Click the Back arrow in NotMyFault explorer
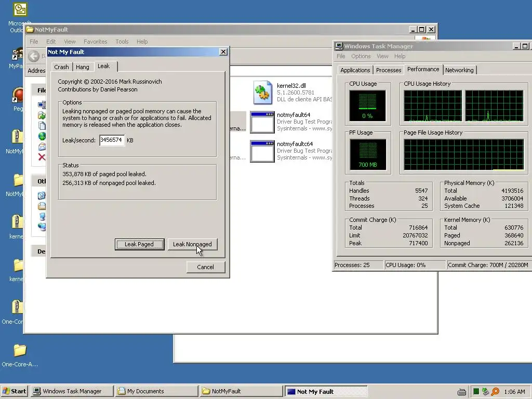This screenshot has width=532, height=399. coord(34,56)
